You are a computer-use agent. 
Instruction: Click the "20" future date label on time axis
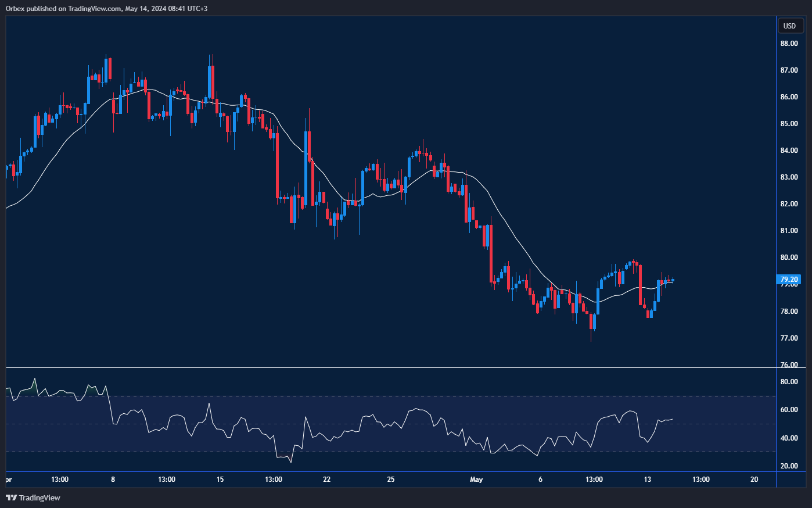click(x=754, y=480)
